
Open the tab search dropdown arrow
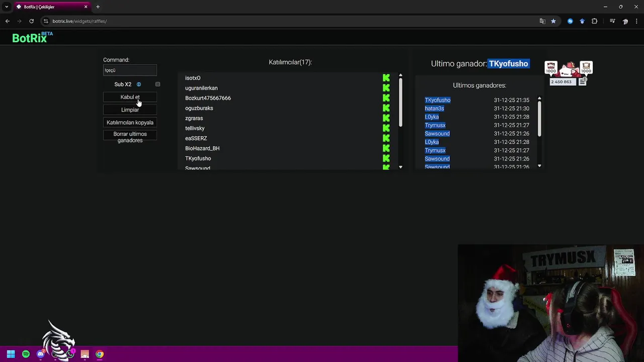coord(7,7)
